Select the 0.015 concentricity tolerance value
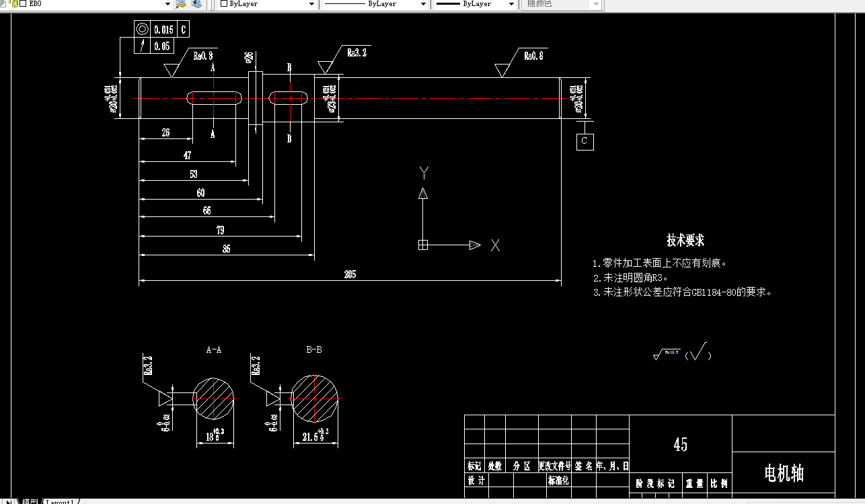Image resolution: width=865 pixels, height=504 pixels. point(163,30)
